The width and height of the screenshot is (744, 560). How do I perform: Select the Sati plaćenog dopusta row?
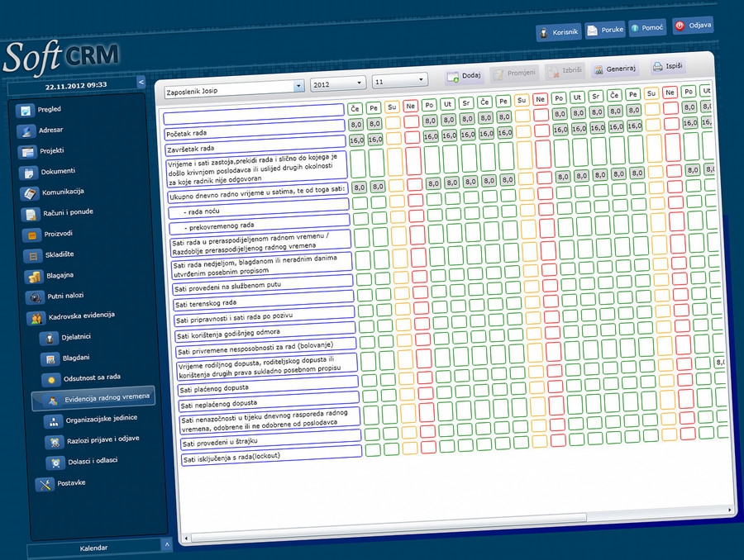pos(269,386)
